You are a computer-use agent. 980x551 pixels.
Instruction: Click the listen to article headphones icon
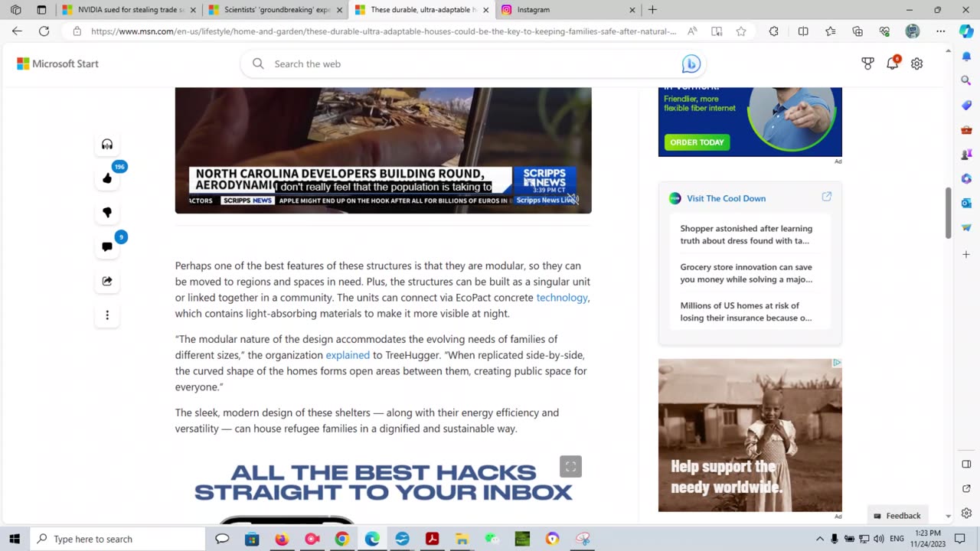107,145
